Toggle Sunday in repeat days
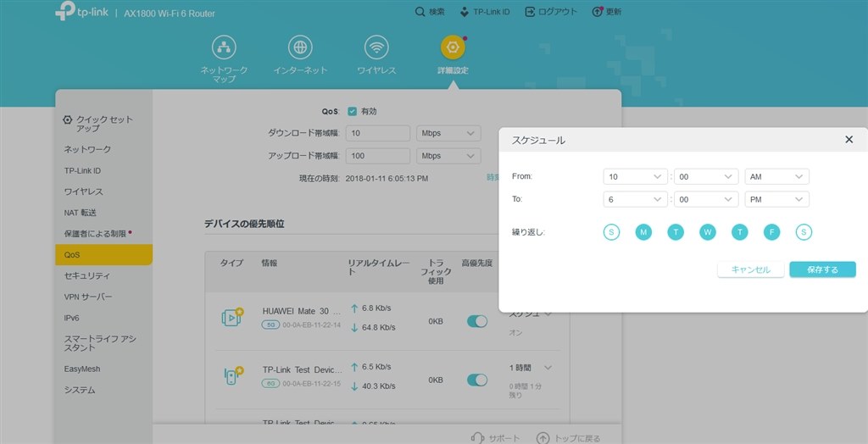The height and width of the screenshot is (444, 868). [611, 232]
